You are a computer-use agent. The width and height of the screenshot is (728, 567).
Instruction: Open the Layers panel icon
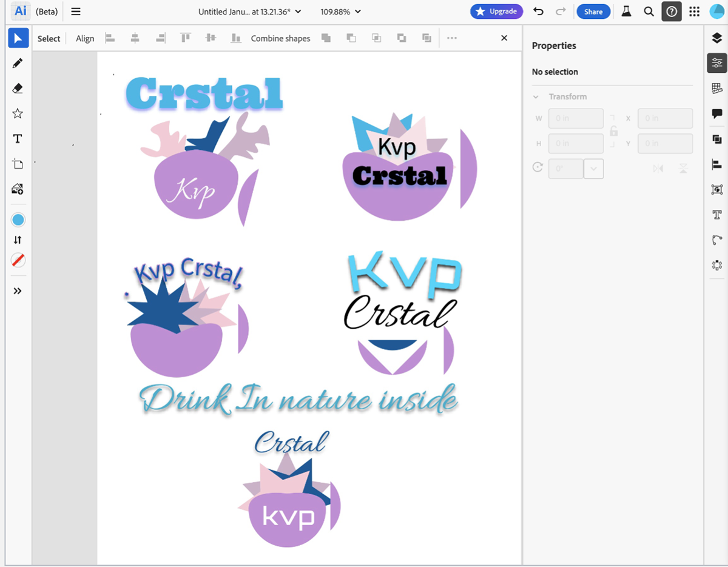pos(717,38)
